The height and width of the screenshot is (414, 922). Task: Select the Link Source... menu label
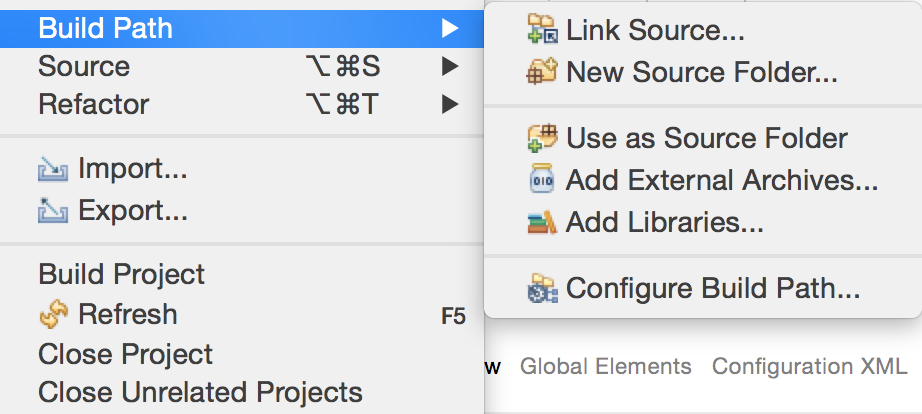click(655, 30)
